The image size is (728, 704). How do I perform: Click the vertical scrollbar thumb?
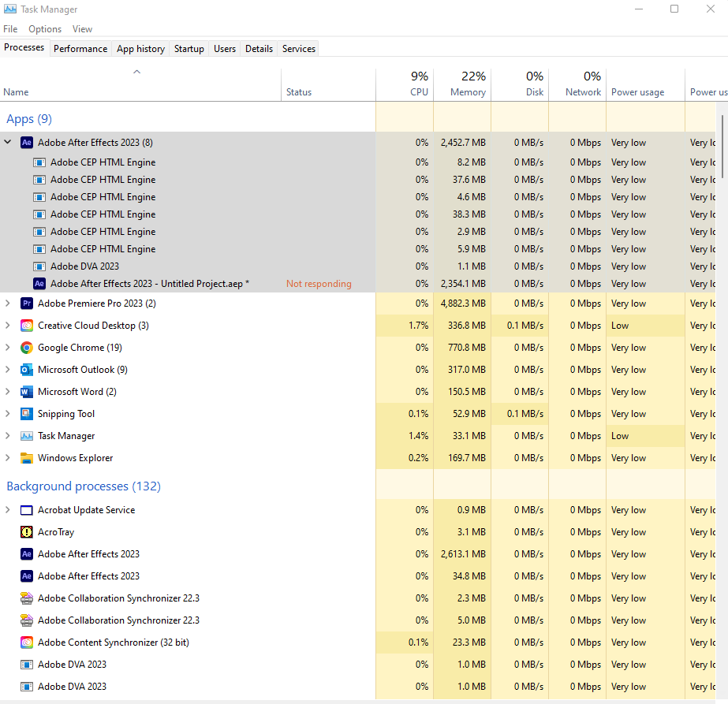pyautogui.click(x=722, y=146)
